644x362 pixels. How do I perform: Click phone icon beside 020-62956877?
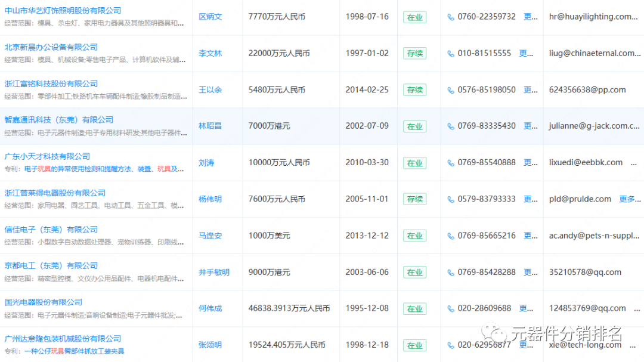pyautogui.click(x=451, y=345)
